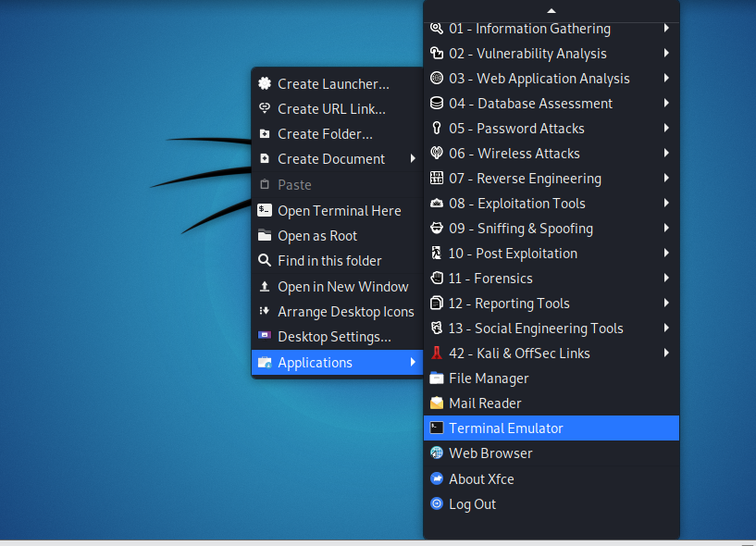Open the 10 - Post Exploitation category
Viewport: 756px width, 546px height.
coord(552,253)
